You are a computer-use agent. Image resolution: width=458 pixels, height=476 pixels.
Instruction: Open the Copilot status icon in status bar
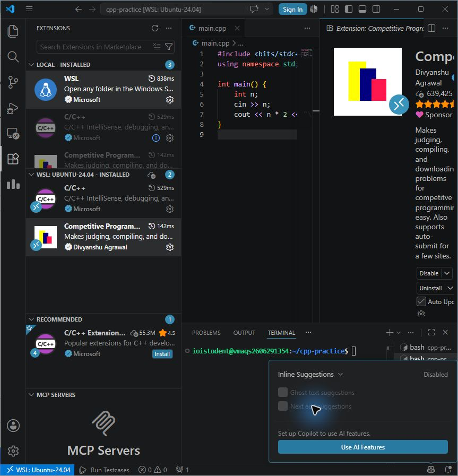(x=431, y=470)
